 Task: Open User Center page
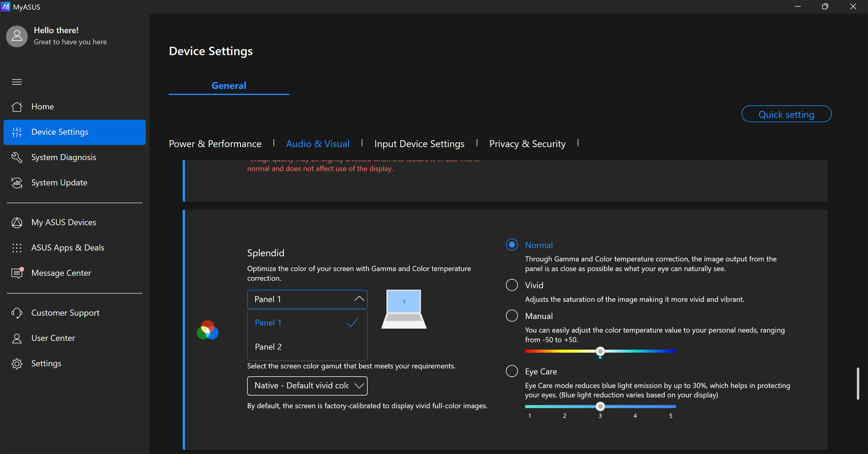pos(75,338)
